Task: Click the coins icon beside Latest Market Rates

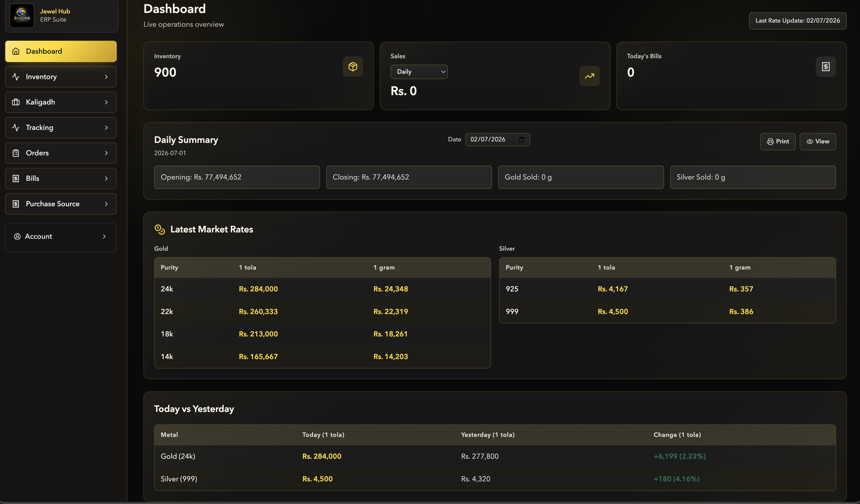Action: point(160,229)
